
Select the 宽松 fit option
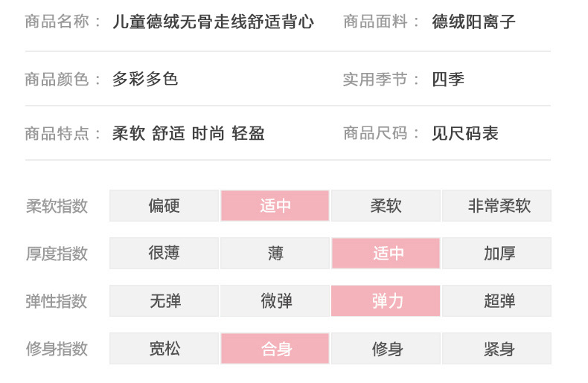tap(164, 349)
